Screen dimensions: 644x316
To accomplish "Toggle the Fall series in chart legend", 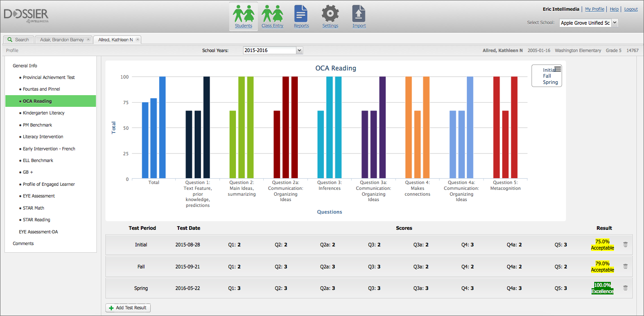I will 547,76.
